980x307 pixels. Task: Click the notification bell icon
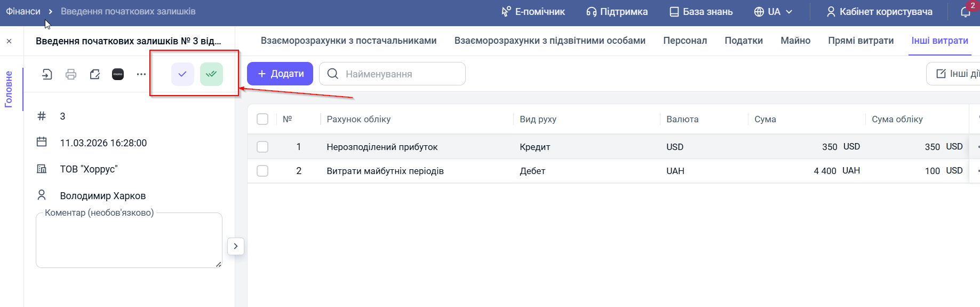point(966,12)
